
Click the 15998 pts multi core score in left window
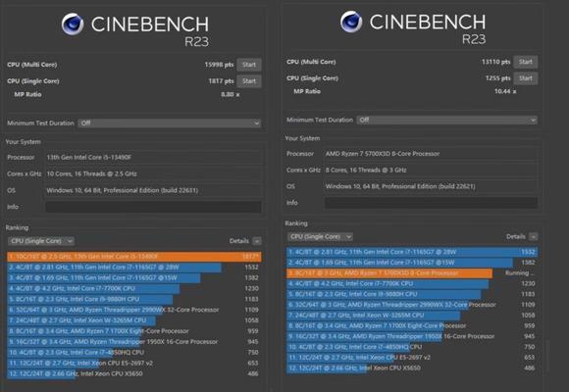(219, 65)
